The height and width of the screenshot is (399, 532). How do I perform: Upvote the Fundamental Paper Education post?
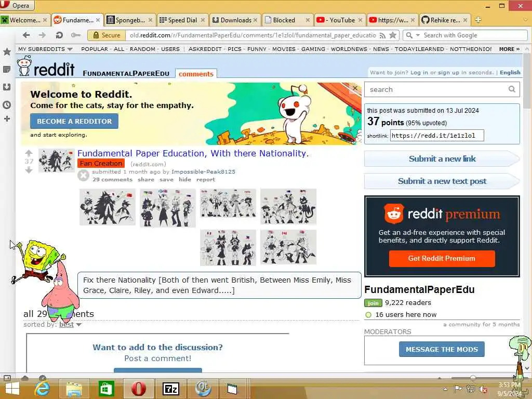coord(29,153)
